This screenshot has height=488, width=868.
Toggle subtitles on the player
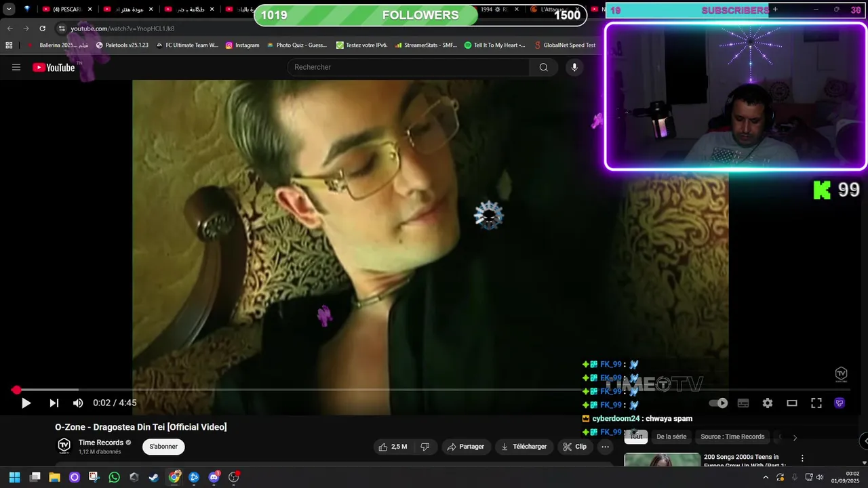tap(743, 403)
